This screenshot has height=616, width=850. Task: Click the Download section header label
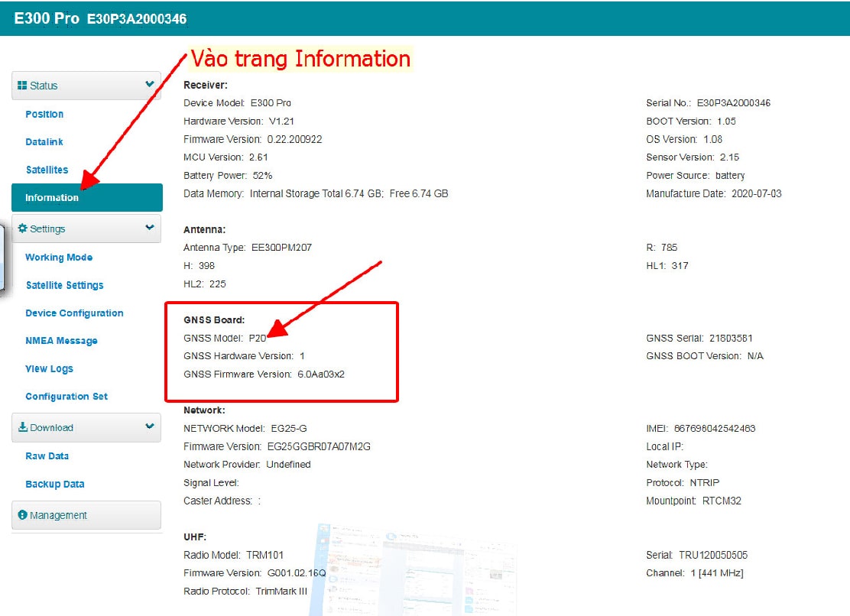(51, 427)
